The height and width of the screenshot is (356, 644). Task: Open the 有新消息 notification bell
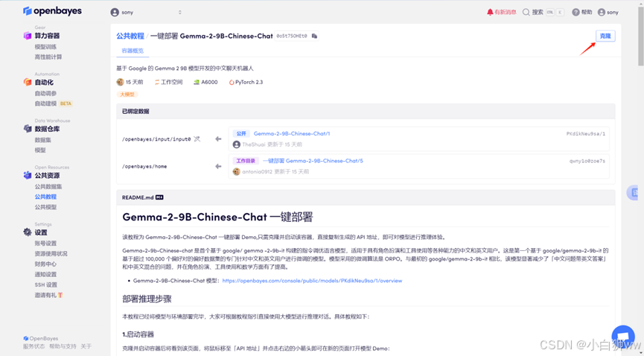click(501, 13)
